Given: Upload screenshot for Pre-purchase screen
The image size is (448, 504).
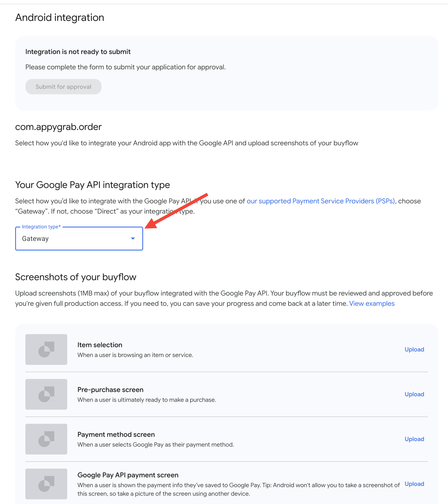Looking at the screenshot, I should (x=415, y=394).
